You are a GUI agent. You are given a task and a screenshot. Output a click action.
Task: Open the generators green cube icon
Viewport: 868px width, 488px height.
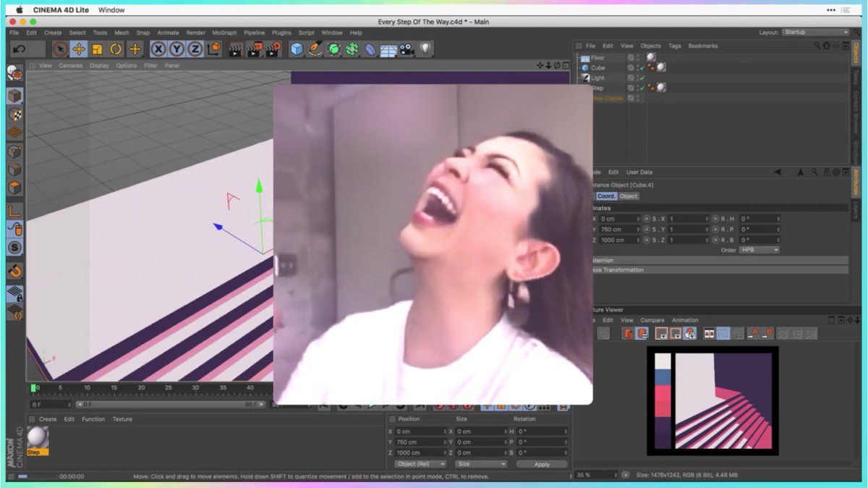pos(333,49)
